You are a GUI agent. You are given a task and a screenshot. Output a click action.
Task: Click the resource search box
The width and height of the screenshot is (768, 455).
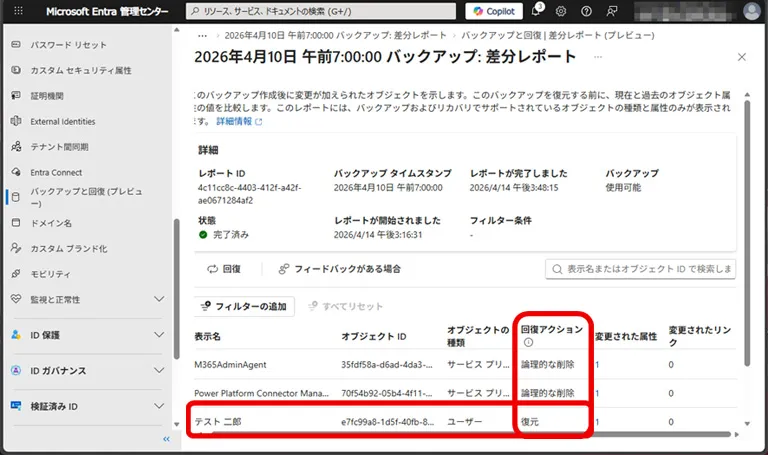point(321,11)
